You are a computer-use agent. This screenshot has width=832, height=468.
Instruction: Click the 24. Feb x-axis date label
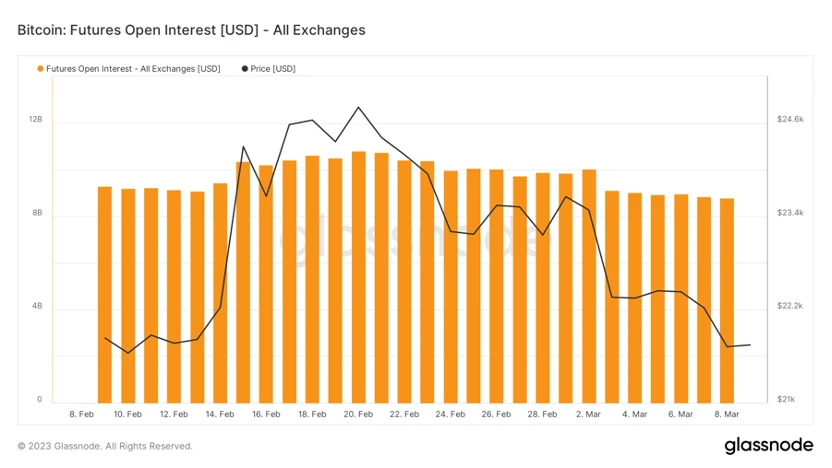pos(450,414)
